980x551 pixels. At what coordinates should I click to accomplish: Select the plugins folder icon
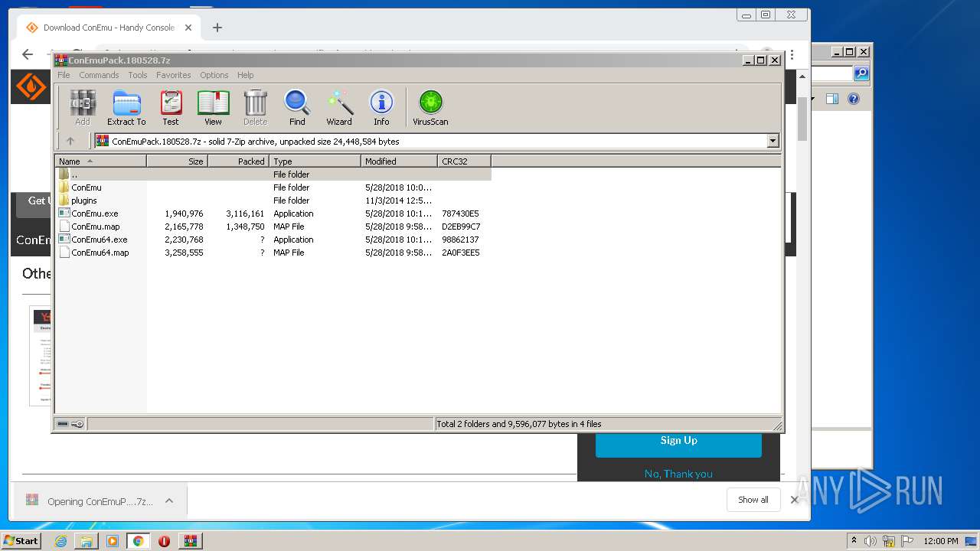tap(64, 201)
